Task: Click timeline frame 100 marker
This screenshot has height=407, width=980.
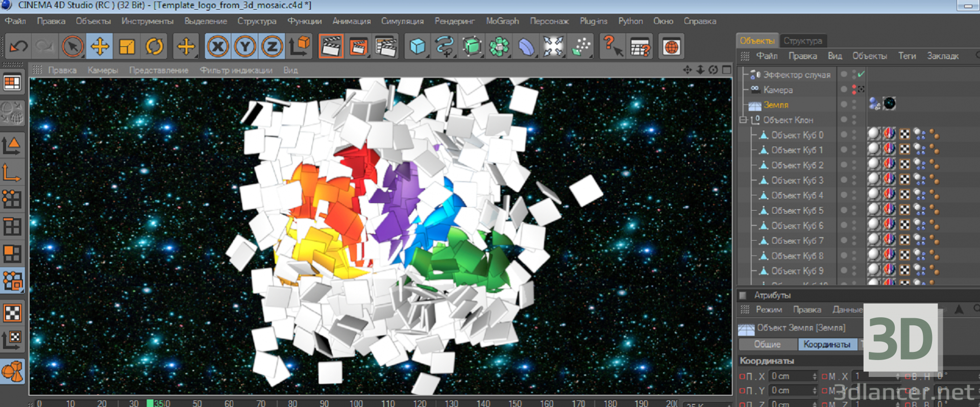Action: (x=356, y=403)
